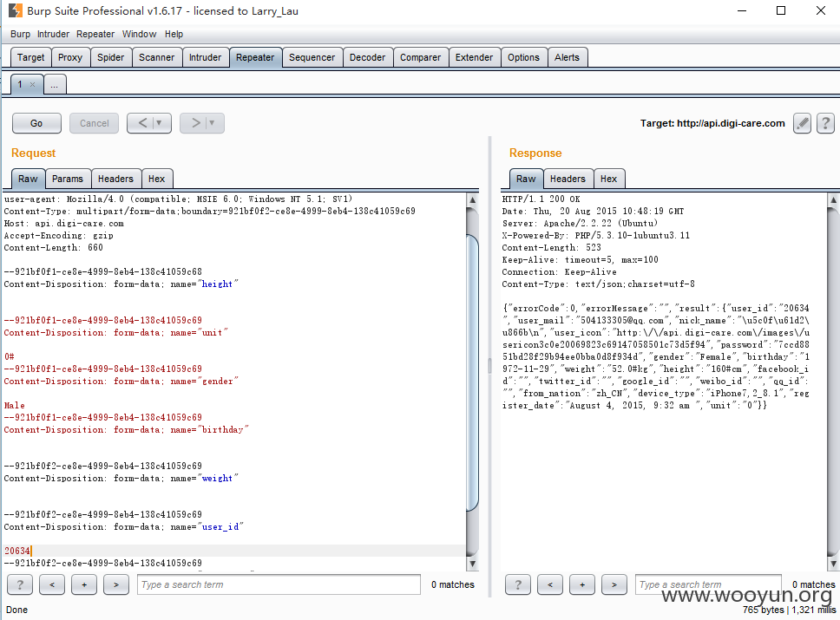Click the 'HTTP/1.1 200 OK' response line
The width and height of the screenshot is (840, 620).
tap(541, 199)
